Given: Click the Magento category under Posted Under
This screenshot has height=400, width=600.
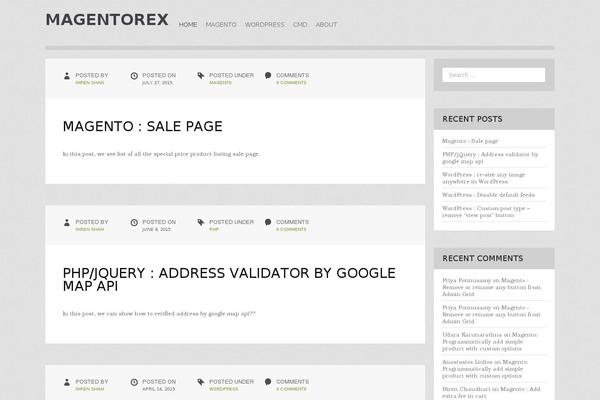Looking at the screenshot, I should point(220,83).
